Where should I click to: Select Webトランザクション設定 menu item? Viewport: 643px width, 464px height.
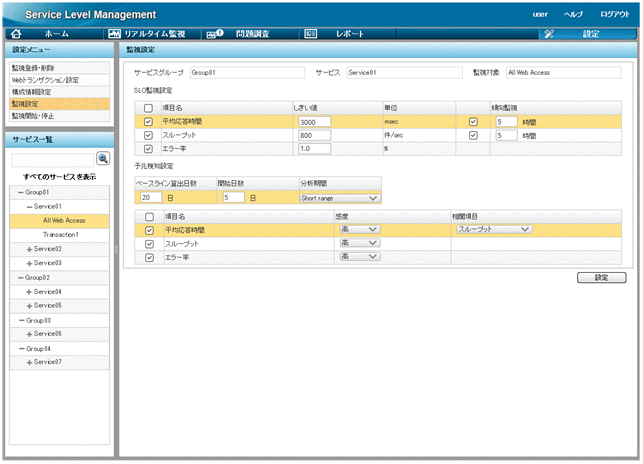coord(44,79)
